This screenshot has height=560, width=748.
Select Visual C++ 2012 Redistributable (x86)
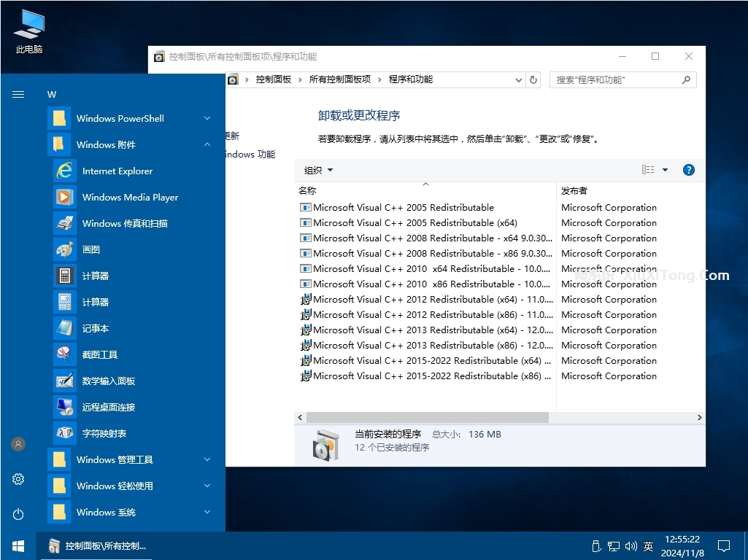[425, 314]
